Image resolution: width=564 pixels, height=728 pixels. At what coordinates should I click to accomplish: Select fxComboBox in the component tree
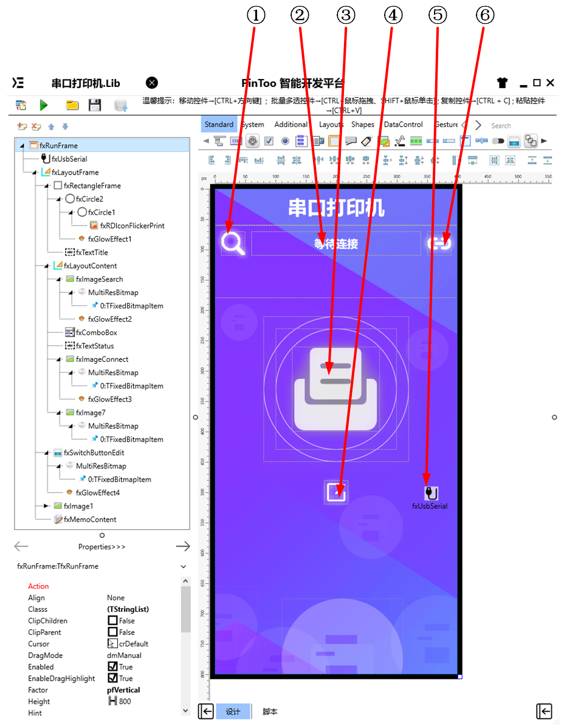97,333
